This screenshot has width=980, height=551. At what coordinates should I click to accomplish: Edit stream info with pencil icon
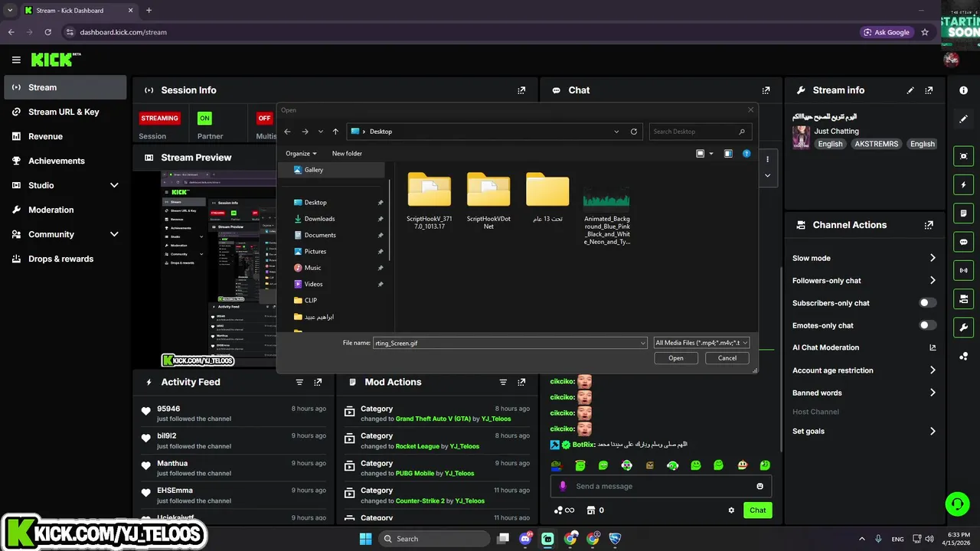coord(910,90)
